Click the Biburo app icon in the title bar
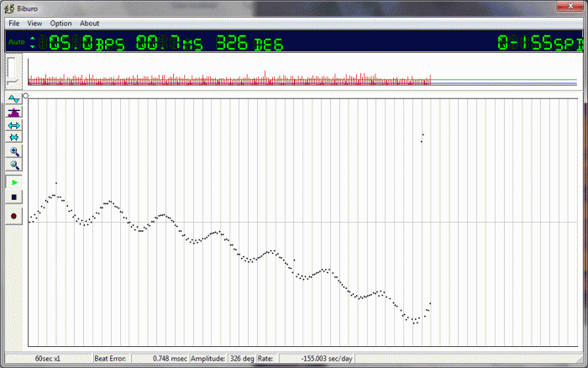 (9, 8)
